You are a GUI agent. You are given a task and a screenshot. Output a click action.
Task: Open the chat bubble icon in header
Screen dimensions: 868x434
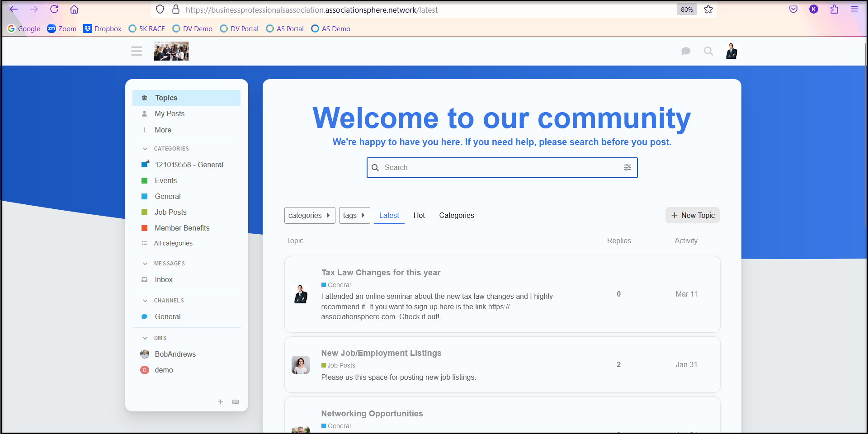[x=686, y=51]
